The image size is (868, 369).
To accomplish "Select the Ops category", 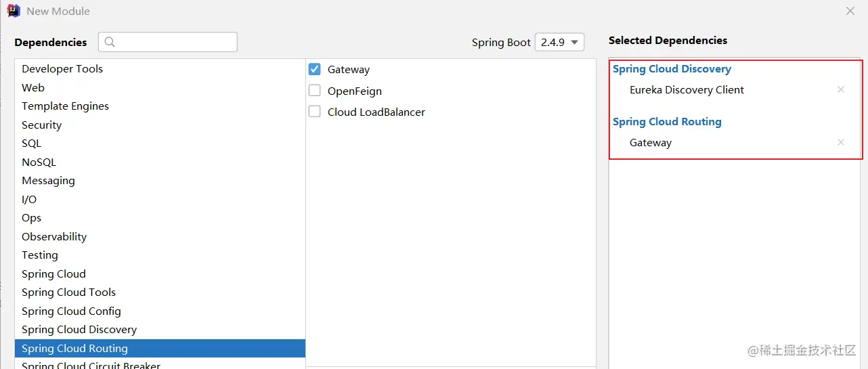I will point(160,217).
